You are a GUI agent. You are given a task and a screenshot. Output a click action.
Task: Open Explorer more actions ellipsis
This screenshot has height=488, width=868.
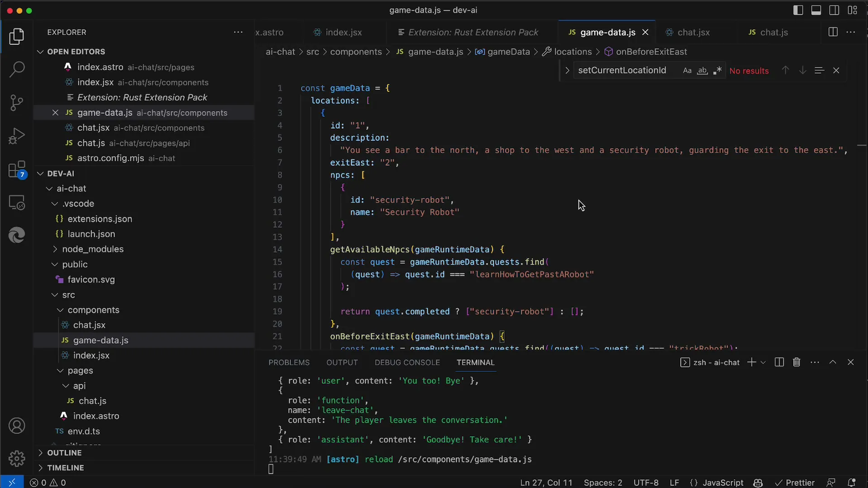pyautogui.click(x=238, y=32)
